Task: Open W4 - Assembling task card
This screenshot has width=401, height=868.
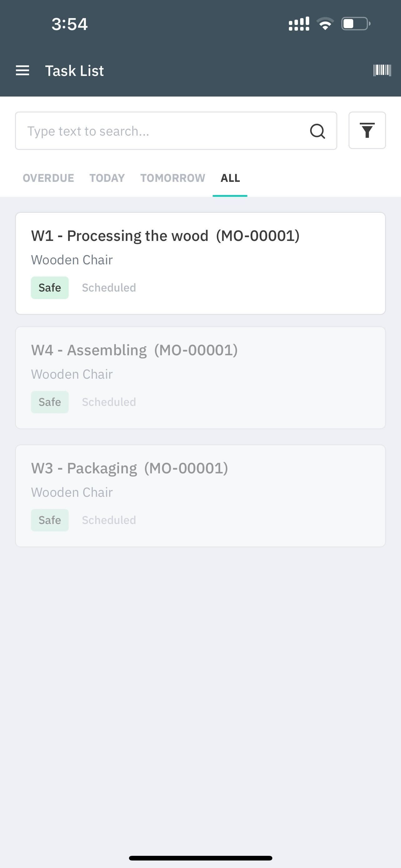Action: [200, 378]
